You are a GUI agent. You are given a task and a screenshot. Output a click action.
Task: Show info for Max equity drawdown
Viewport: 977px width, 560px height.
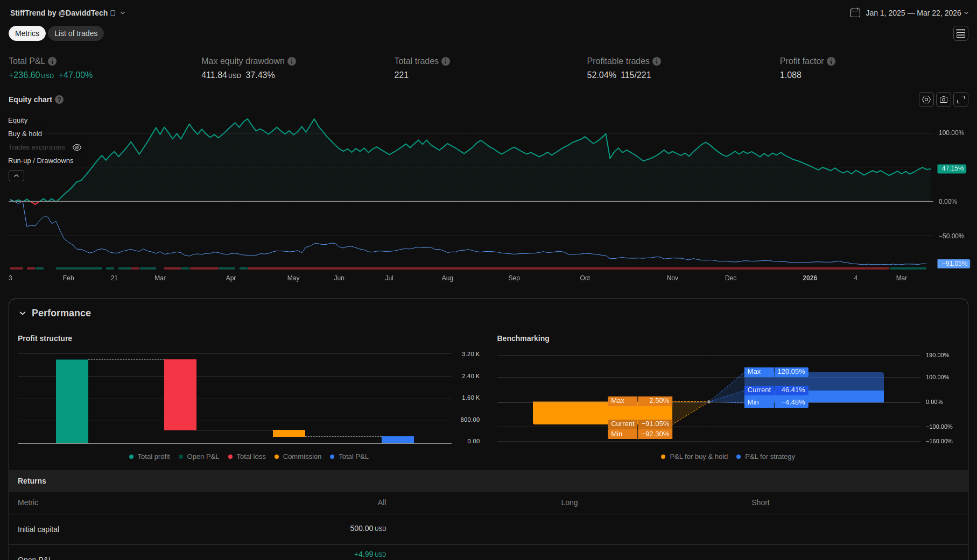tap(292, 61)
